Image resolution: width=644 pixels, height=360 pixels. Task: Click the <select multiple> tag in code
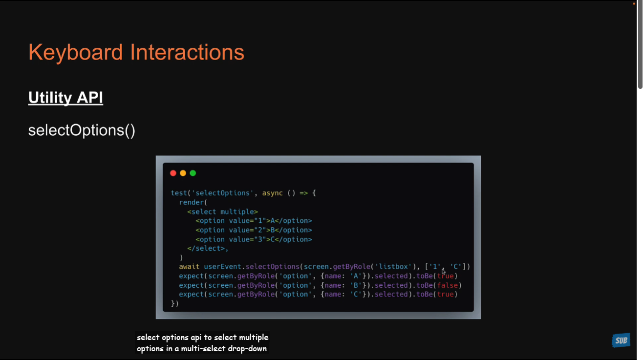tap(222, 212)
